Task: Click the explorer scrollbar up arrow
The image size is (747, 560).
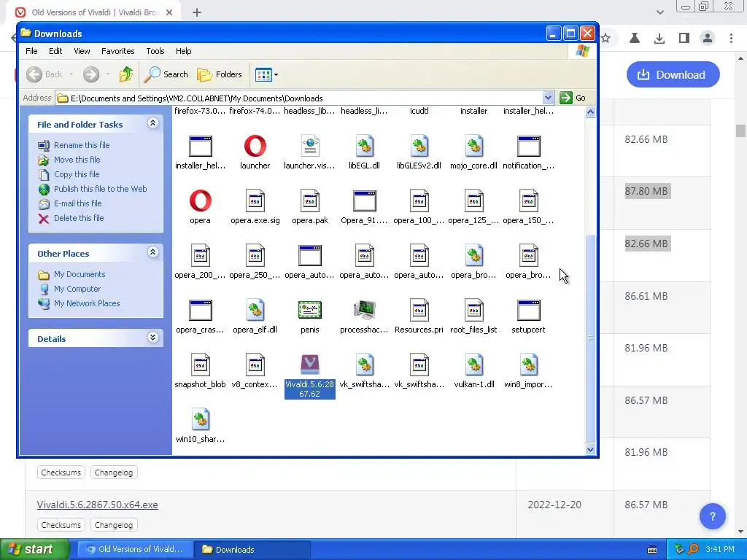Action: (x=590, y=112)
